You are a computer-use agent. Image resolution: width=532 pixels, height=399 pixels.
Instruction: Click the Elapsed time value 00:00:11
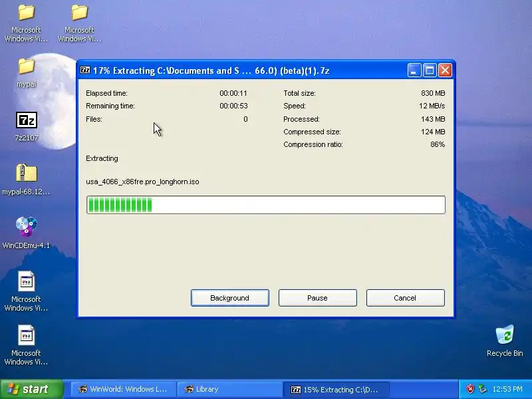[233, 93]
